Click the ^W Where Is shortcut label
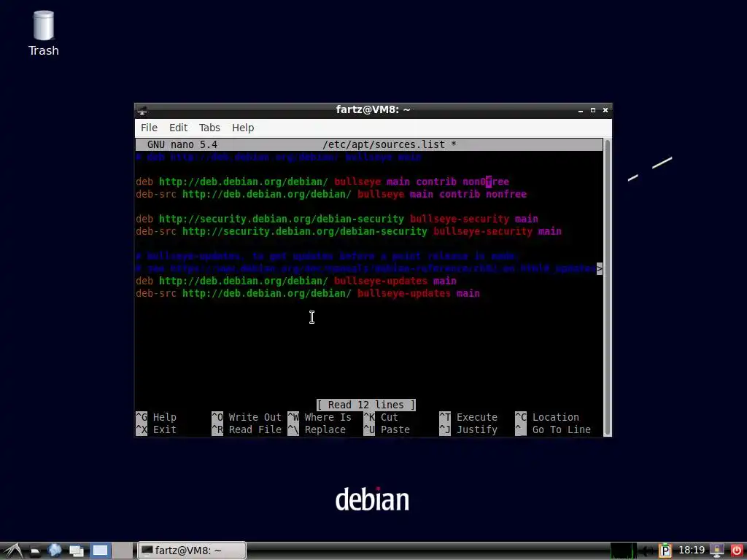This screenshot has width=747, height=560. [x=320, y=417]
